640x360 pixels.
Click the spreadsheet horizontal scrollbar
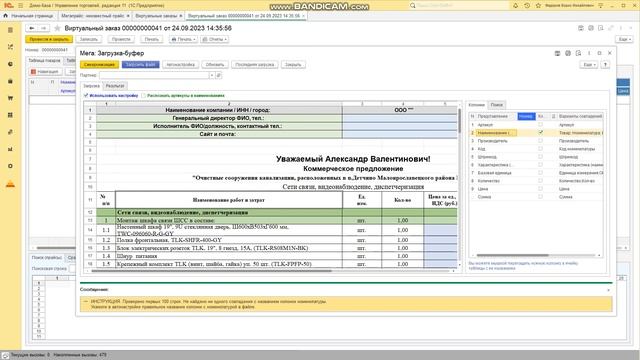[211, 271]
